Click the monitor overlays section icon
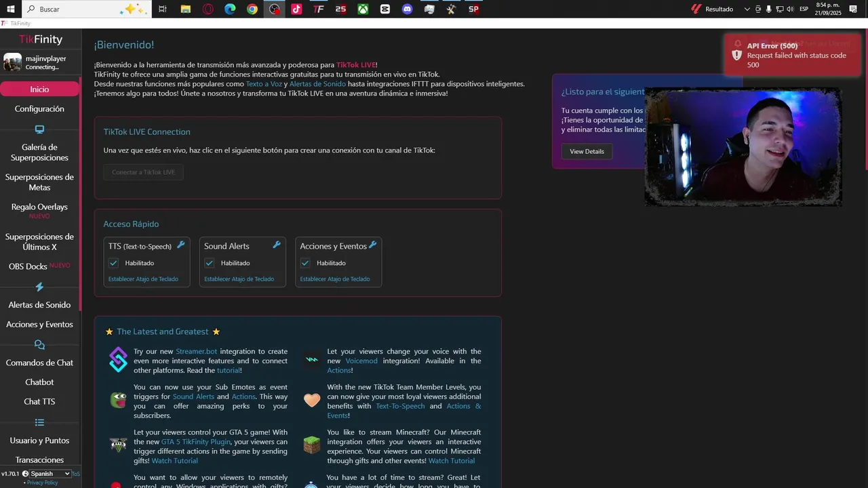The height and width of the screenshot is (488, 868). pyautogui.click(x=39, y=129)
